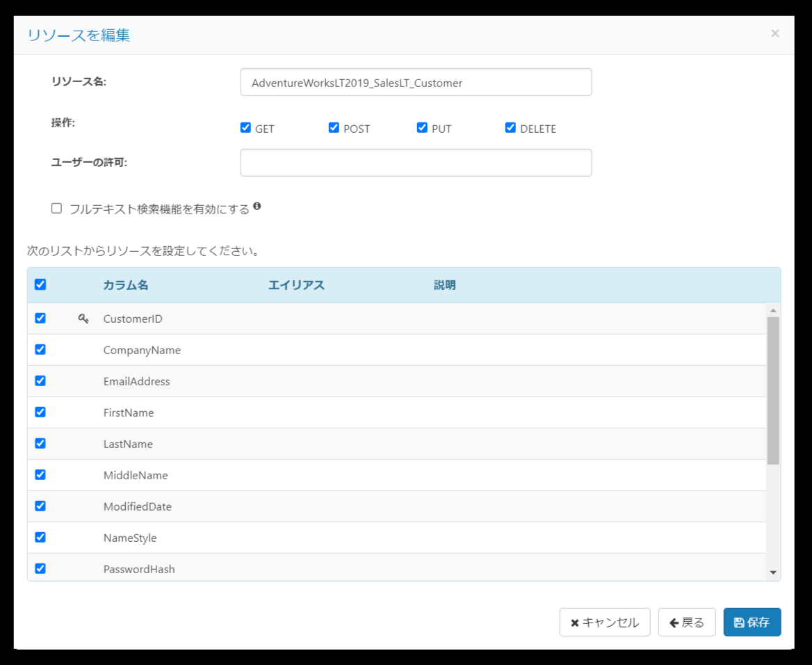Uncheck the NameStyle column checkbox
The width and height of the screenshot is (812, 665).
click(x=40, y=538)
